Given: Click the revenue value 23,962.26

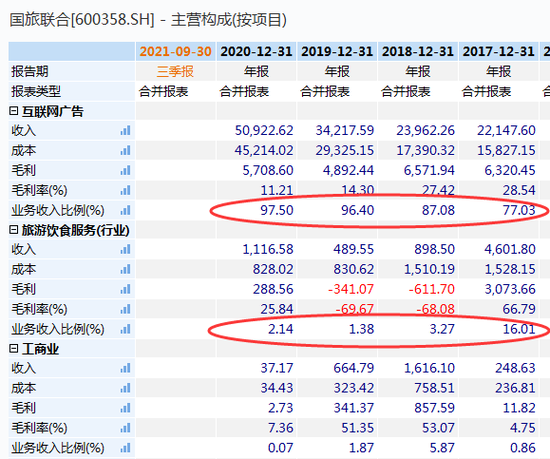Looking at the screenshot, I should [425, 130].
